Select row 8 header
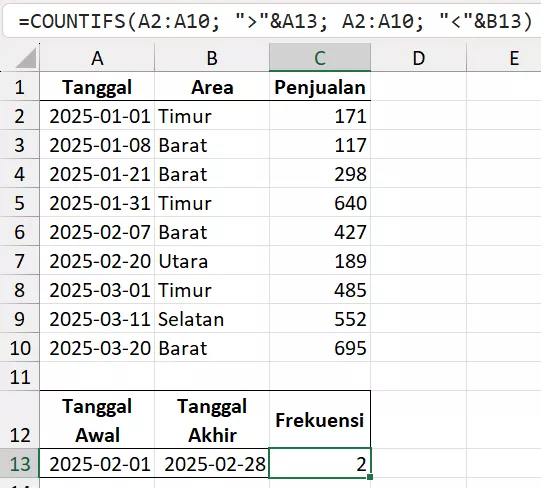 20,290
